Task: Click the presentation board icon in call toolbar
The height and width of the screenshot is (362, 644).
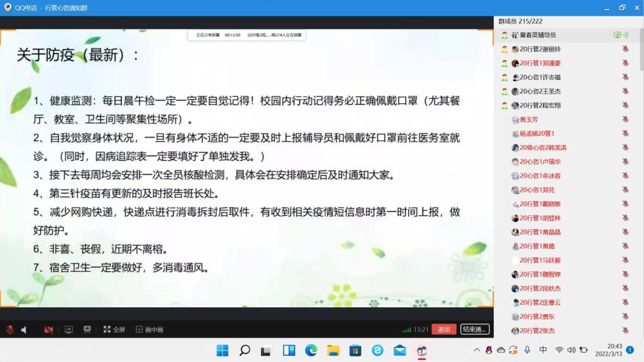Action: coord(87,329)
